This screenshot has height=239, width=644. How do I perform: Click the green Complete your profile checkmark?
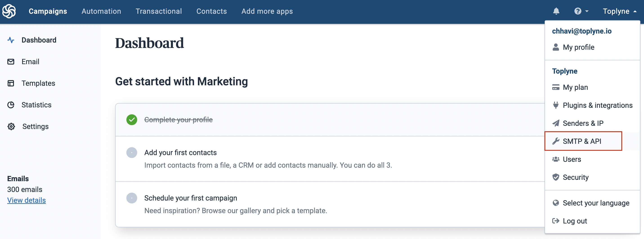pyautogui.click(x=132, y=120)
